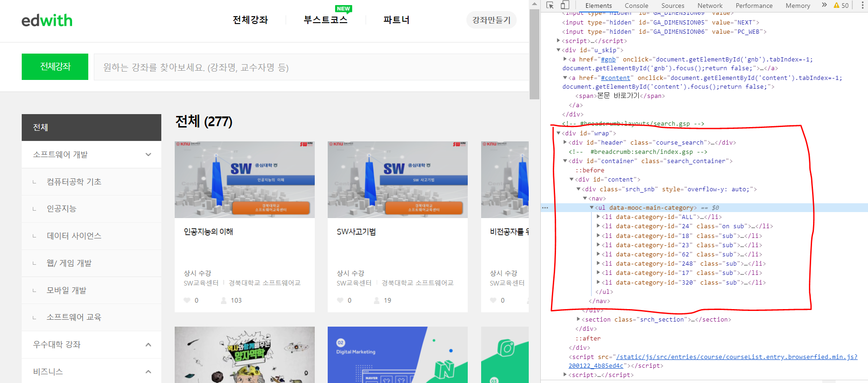The height and width of the screenshot is (383, 868).
Task: Open the Digital Marketing course thumbnail
Action: [397, 355]
